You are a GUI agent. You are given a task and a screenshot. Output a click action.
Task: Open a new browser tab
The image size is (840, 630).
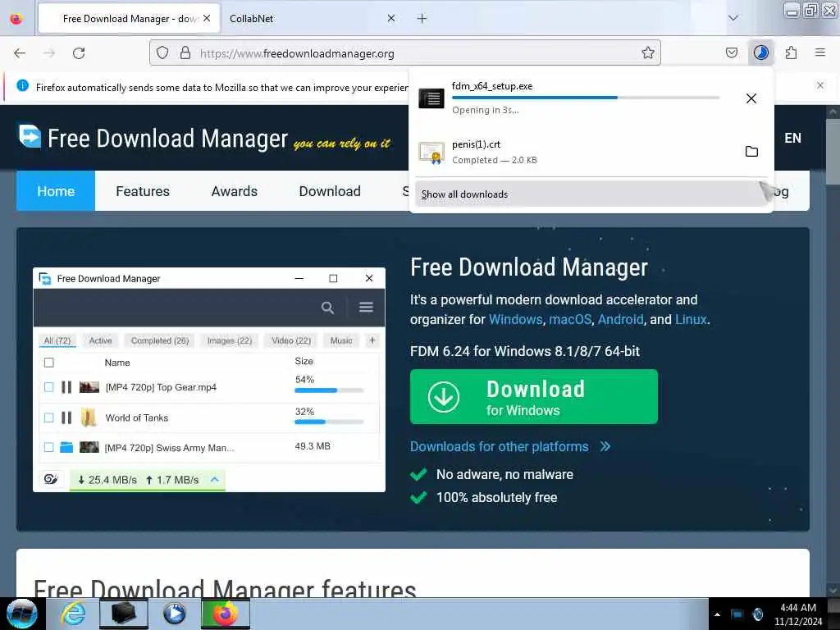[x=422, y=19]
